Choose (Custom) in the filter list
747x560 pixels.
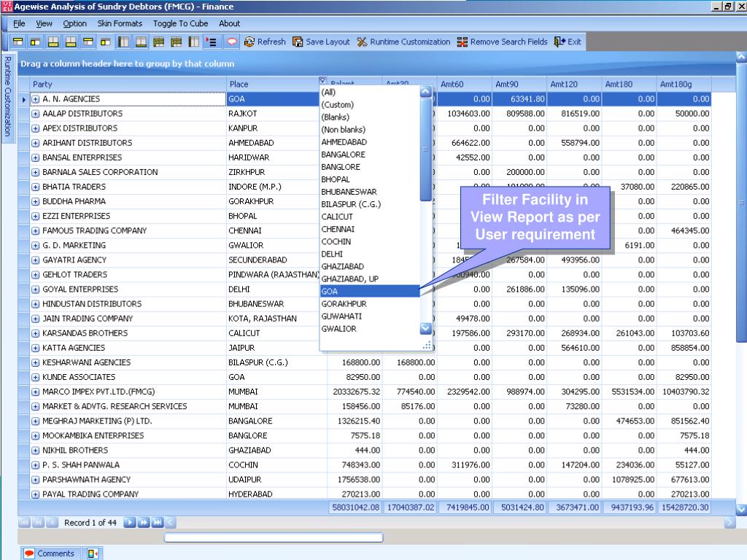click(370, 105)
